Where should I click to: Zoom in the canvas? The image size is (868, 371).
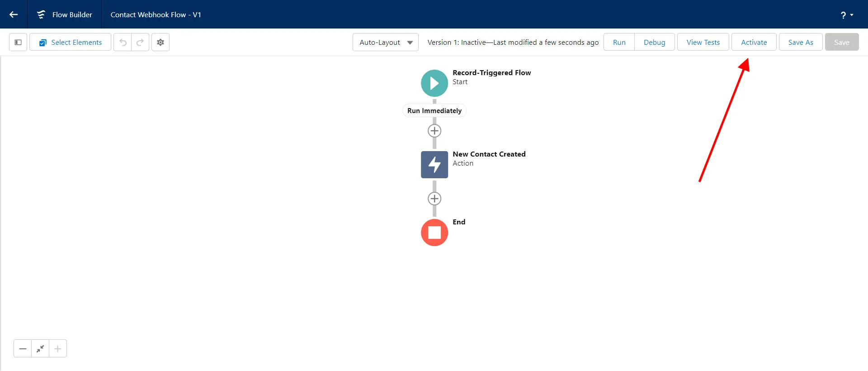tap(58, 348)
